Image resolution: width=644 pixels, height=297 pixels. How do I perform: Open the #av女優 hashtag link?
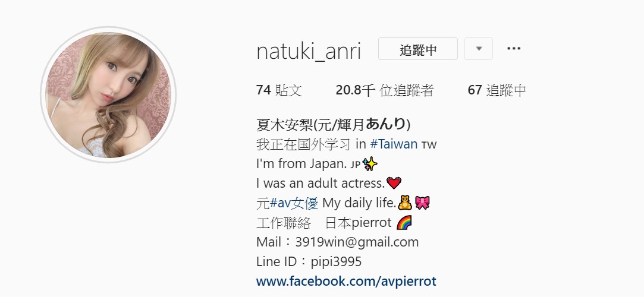(294, 203)
